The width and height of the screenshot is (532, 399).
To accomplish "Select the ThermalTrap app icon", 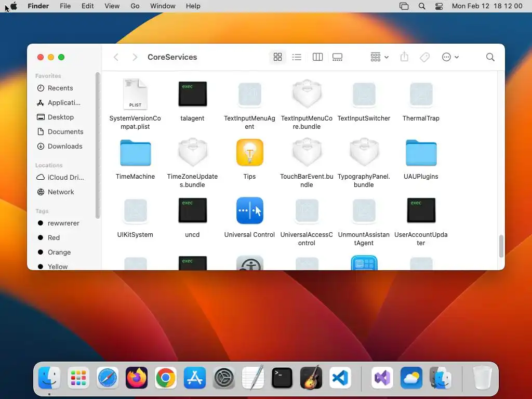I will click(421, 94).
